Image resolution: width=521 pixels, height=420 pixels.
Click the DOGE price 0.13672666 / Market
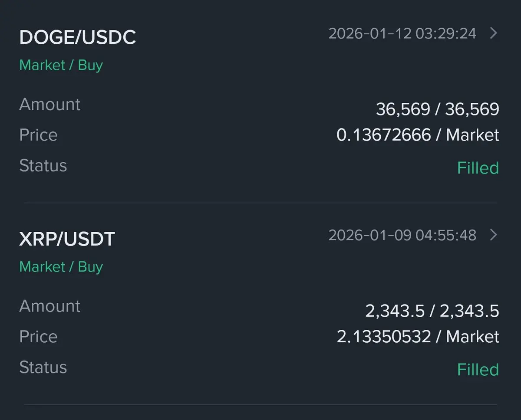(418, 135)
